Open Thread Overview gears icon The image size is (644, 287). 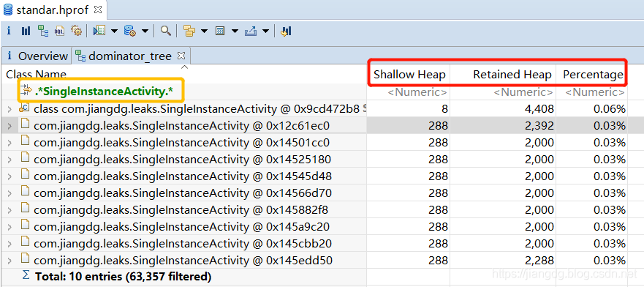point(76,31)
